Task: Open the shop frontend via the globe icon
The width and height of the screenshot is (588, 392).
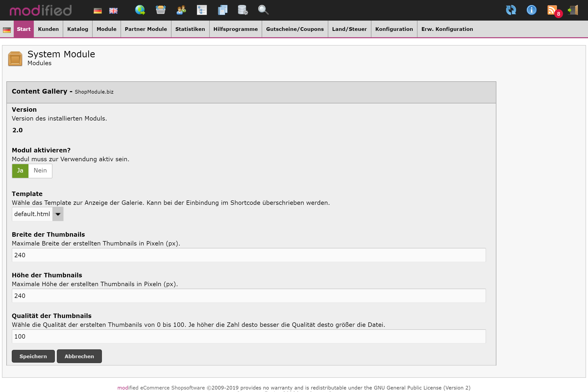Action: [x=140, y=10]
